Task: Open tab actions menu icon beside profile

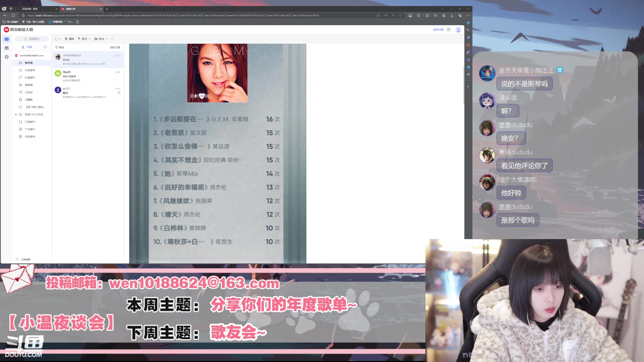Action: click(11, 9)
